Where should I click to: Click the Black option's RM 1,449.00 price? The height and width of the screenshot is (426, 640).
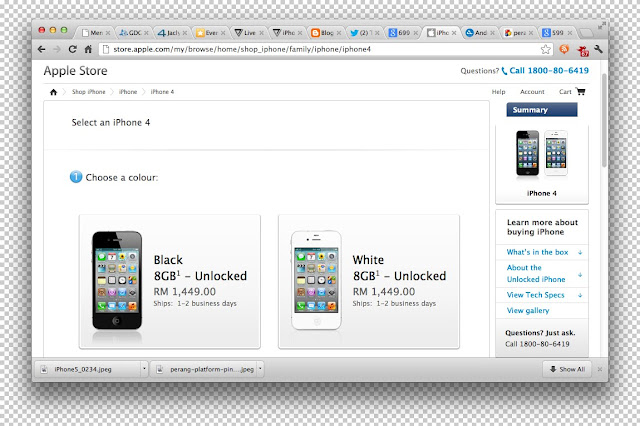pyautogui.click(x=184, y=292)
